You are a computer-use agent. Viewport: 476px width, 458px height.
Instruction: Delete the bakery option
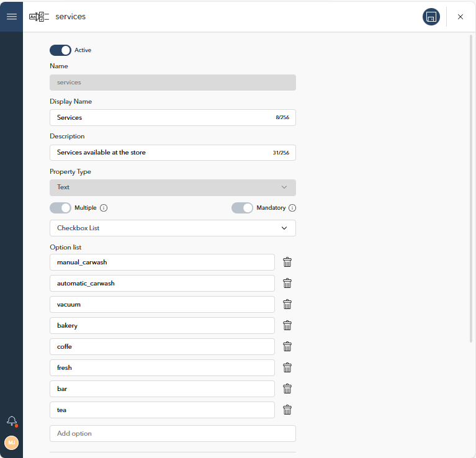coord(287,325)
